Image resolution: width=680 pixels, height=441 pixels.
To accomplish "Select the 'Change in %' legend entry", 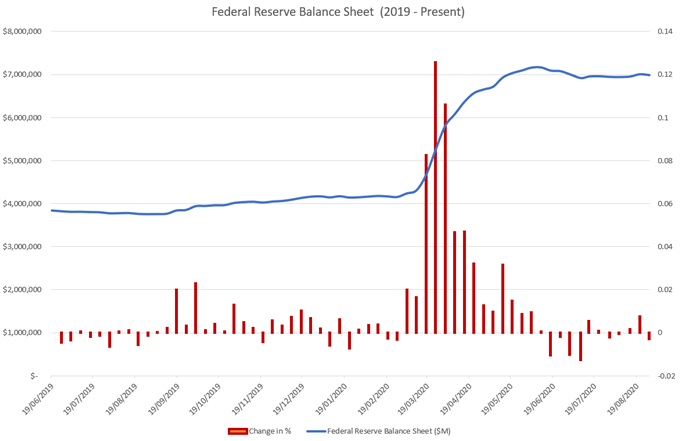I will [x=259, y=431].
